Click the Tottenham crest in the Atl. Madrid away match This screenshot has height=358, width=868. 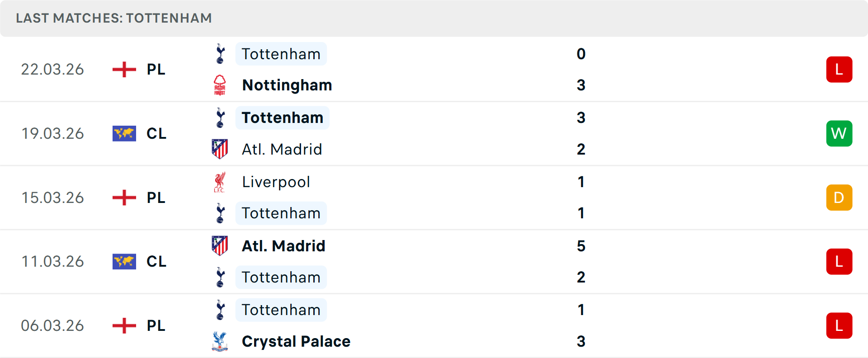pos(220,277)
